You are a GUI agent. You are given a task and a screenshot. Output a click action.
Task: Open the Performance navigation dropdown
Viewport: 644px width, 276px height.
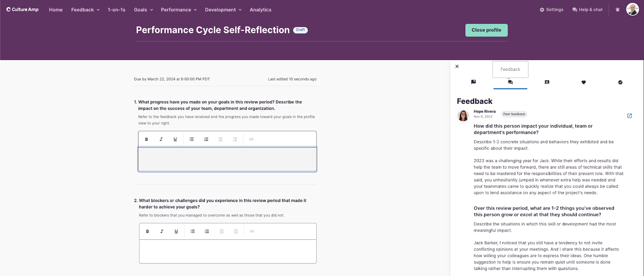(x=179, y=10)
